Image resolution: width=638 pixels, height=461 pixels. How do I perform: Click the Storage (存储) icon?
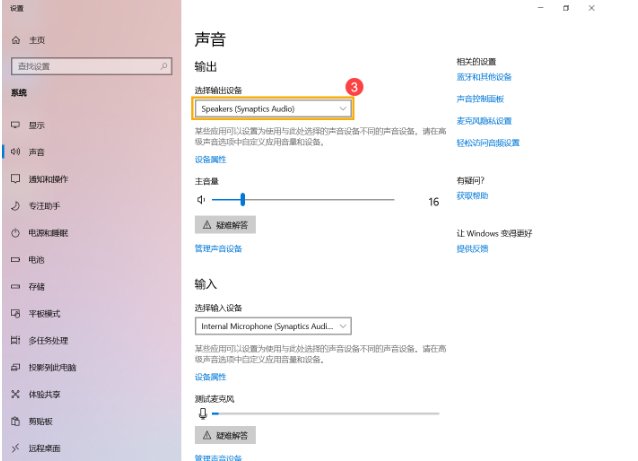tap(15, 286)
